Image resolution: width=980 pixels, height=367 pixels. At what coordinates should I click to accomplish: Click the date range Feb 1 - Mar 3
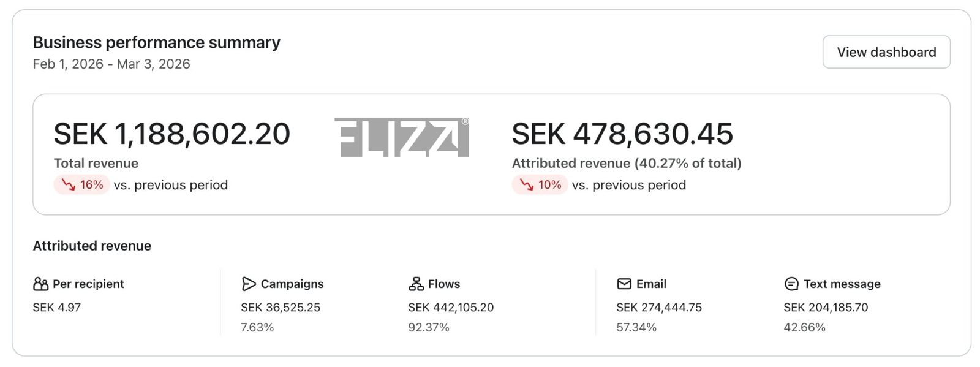111,64
